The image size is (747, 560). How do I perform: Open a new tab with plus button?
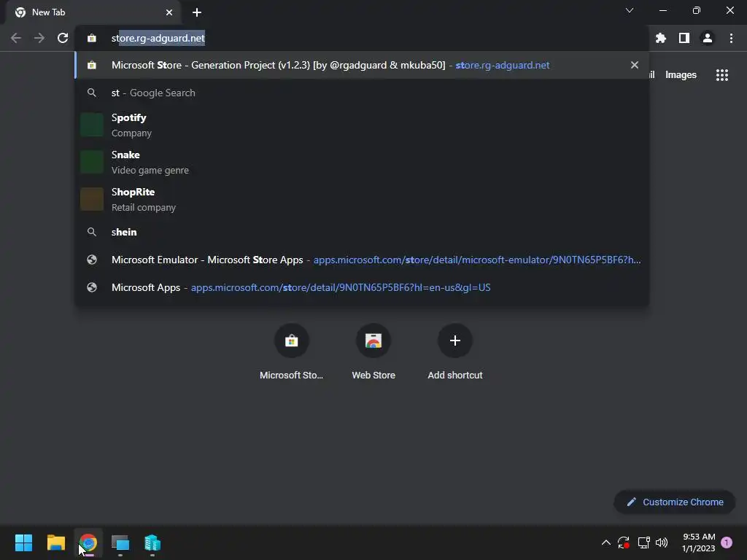coord(197,12)
